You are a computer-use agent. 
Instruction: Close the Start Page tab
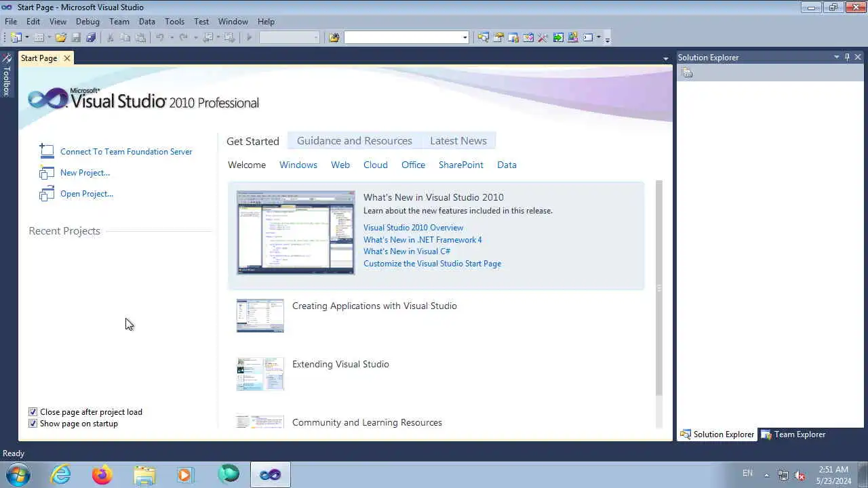click(x=66, y=58)
